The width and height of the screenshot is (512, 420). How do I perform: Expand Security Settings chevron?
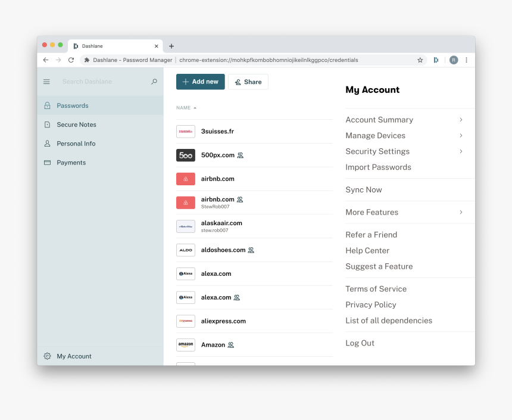tap(461, 151)
